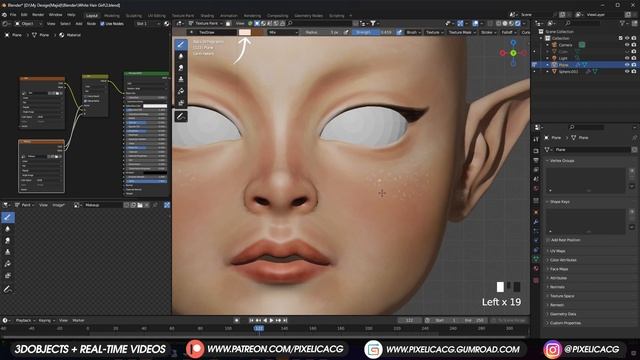The width and height of the screenshot is (640, 360).
Task: Toggle the Collection's viewport visibility eye
Action: point(627,38)
